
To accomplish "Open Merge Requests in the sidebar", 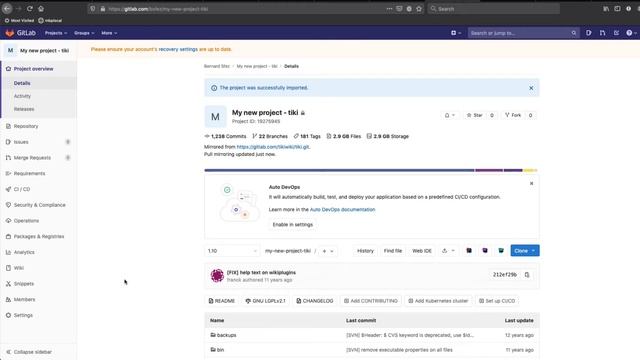I will coord(32,158).
